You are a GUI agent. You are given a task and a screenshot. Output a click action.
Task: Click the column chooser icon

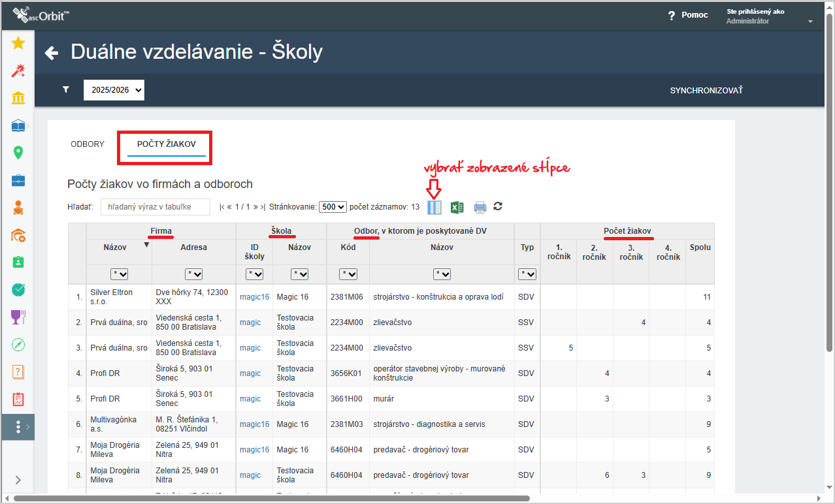click(434, 208)
